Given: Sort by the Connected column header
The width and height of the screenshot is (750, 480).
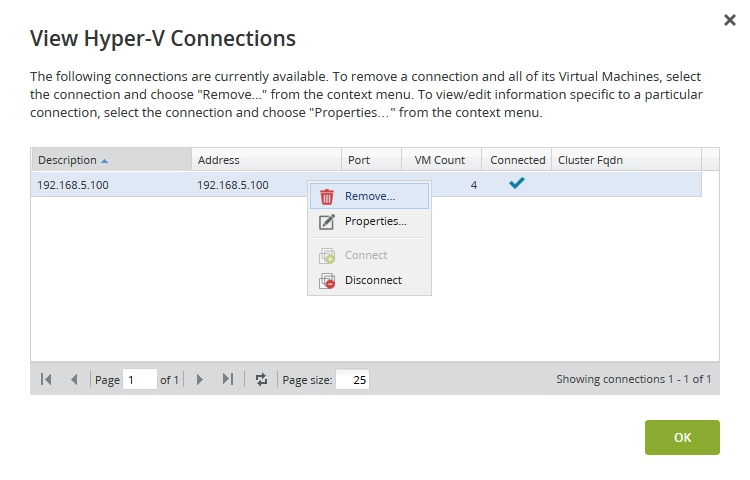Looking at the screenshot, I should click(x=517, y=160).
